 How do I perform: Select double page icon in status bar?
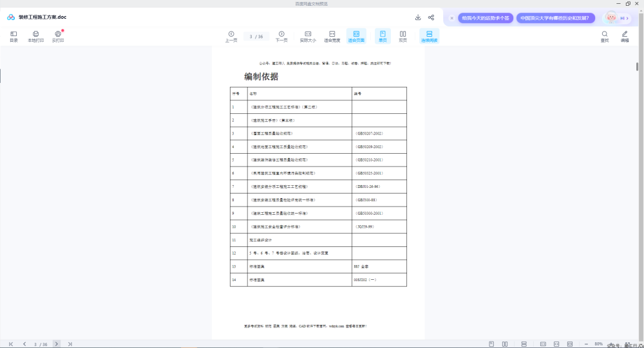tap(505, 344)
